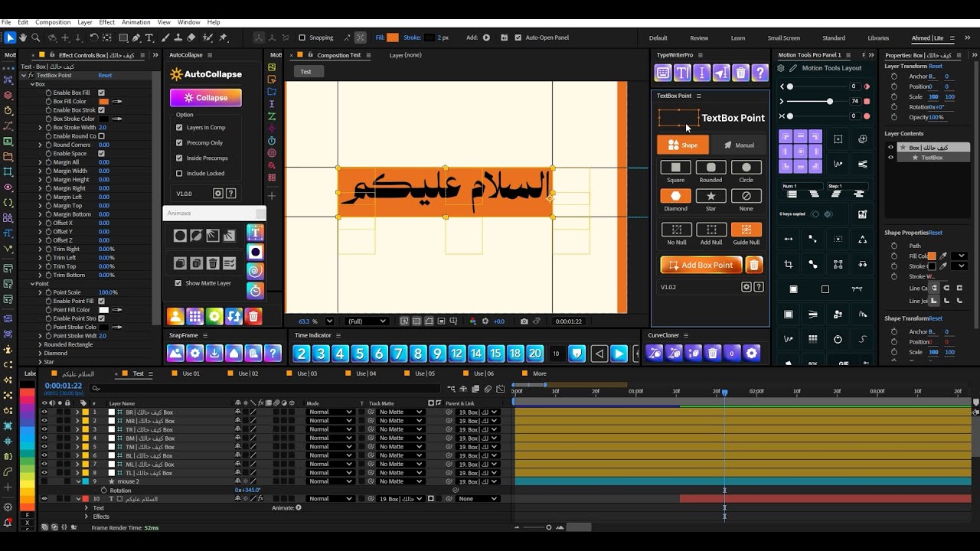Select the Hand tool in top toolbar

click(23, 37)
